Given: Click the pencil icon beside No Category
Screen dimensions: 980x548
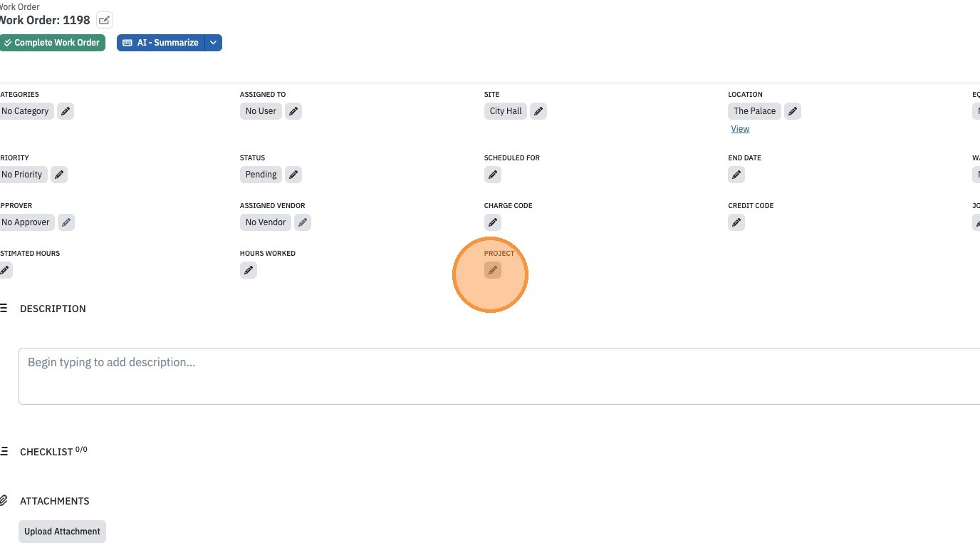Looking at the screenshot, I should 66,111.
